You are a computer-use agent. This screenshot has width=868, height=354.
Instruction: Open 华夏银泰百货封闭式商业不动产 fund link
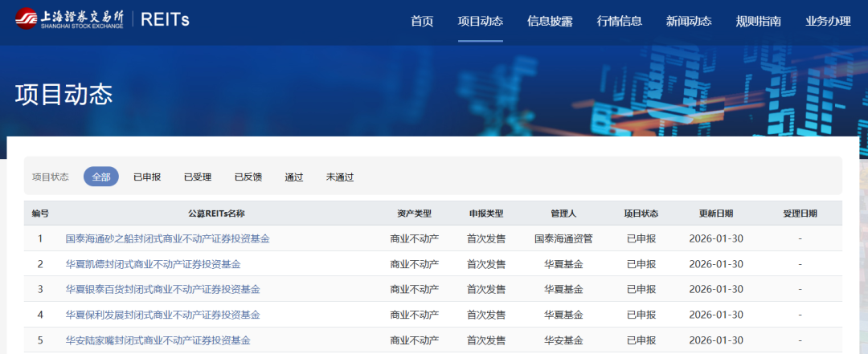coord(162,289)
